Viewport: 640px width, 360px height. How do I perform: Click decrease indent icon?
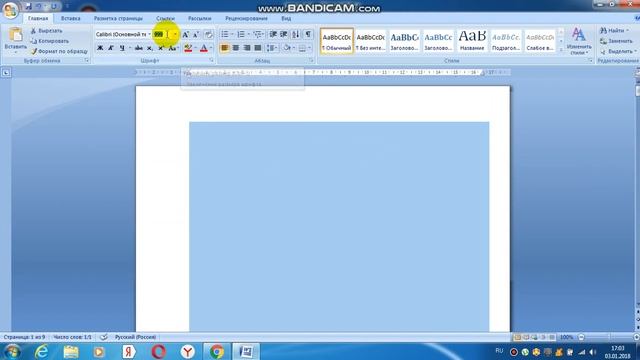(273, 34)
